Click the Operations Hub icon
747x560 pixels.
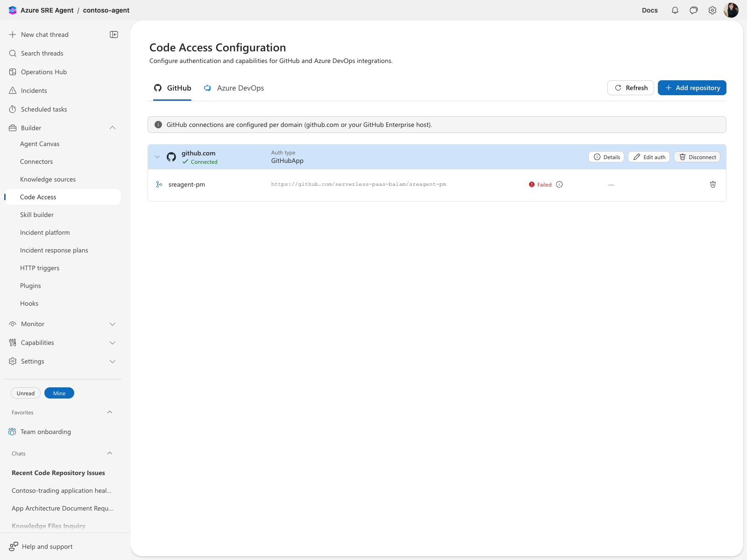pos(13,72)
